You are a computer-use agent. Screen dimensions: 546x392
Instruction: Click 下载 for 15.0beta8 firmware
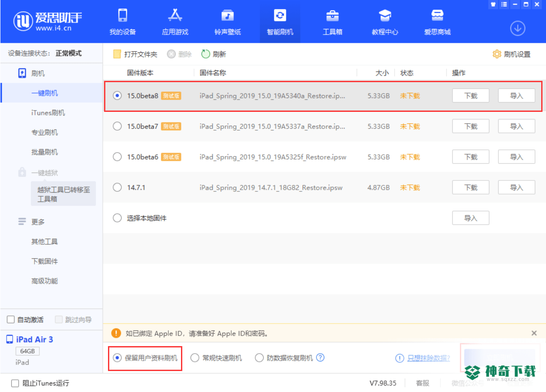coord(470,96)
